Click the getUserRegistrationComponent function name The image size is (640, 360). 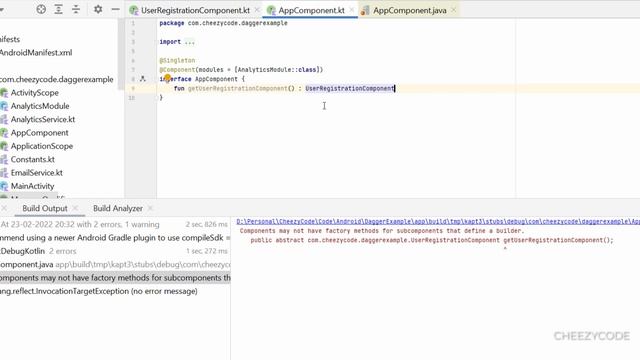point(237,89)
